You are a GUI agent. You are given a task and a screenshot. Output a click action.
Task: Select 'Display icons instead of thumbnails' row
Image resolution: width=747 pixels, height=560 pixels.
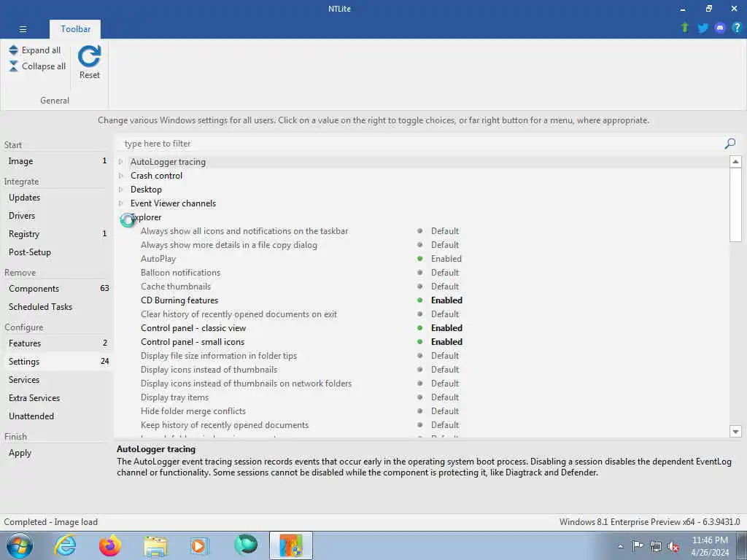pos(209,370)
